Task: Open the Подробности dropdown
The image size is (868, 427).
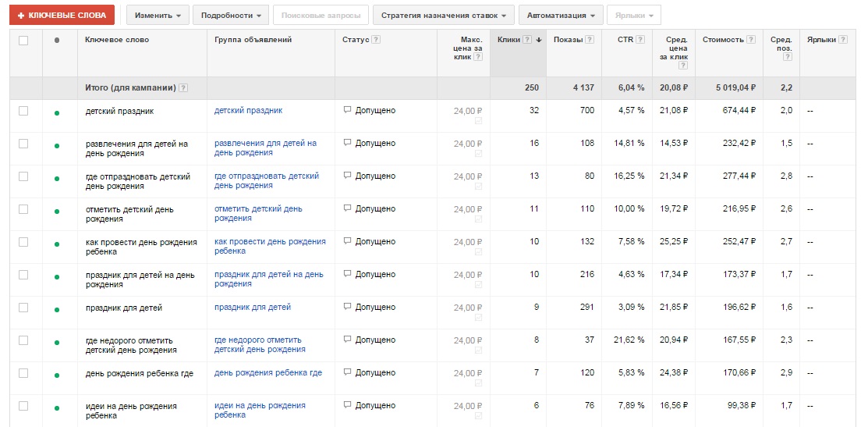Action: (x=231, y=15)
